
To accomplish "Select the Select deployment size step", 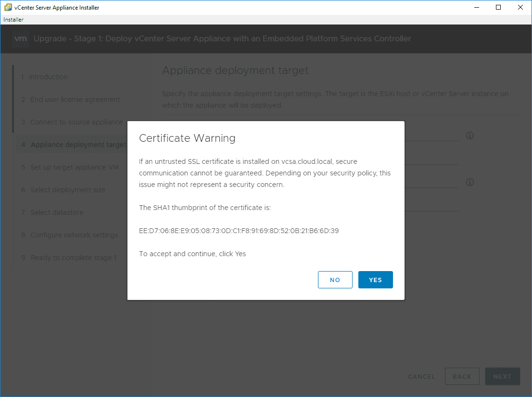I will click(67, 190).
